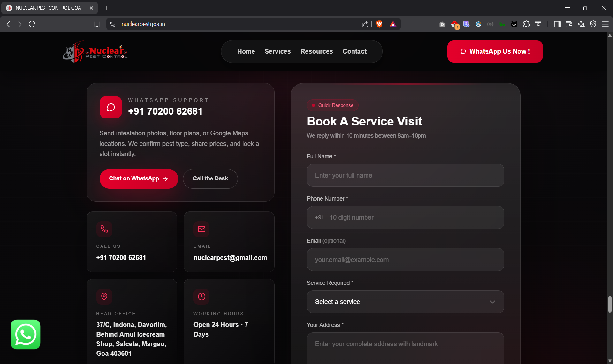Click the floating WhatsApp chat icon

pyautogui.click(x=26, y=334)
